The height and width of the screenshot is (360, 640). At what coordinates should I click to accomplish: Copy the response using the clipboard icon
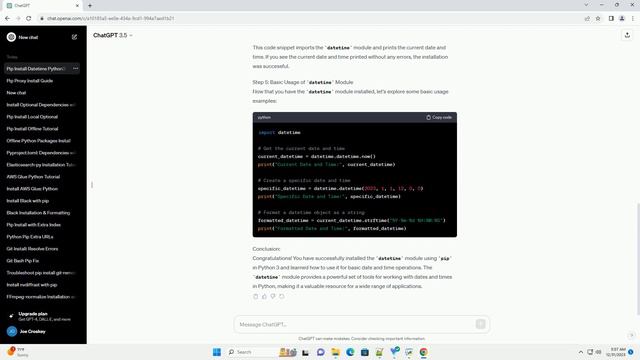(256, 296)
